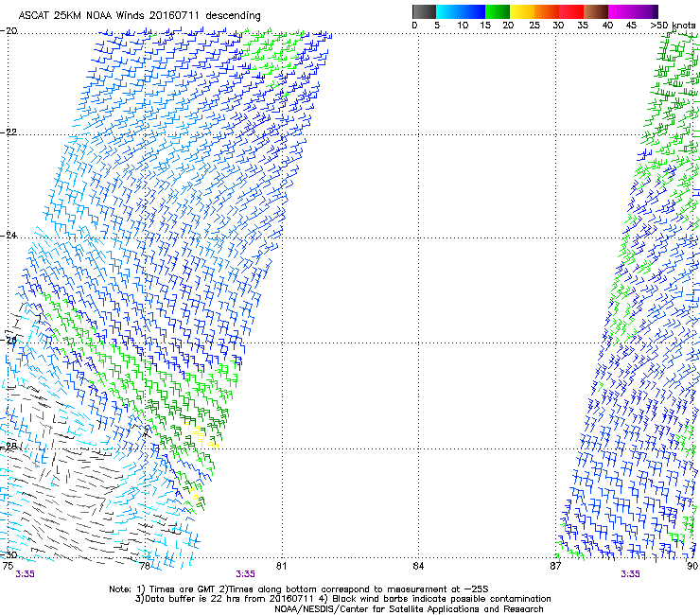Click the gray 0-5 knots color segment
This screenshot has width=700, height=615.
click(424, 11)
